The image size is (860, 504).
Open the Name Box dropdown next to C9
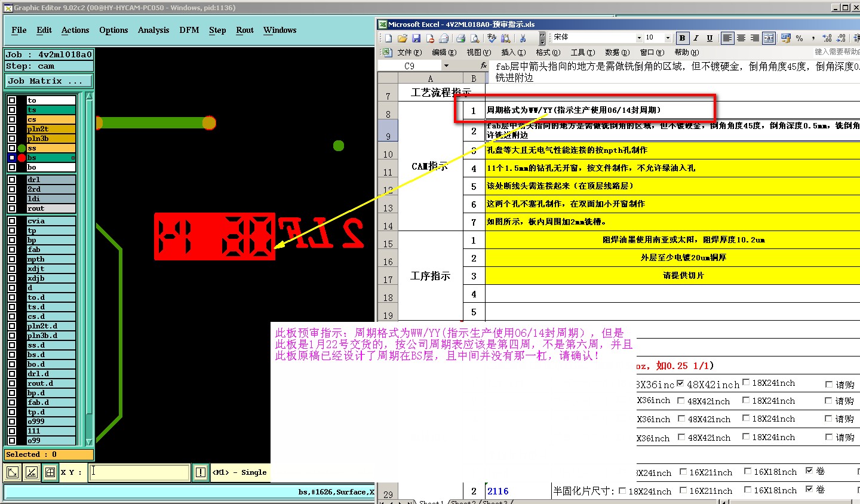(446, 66)
